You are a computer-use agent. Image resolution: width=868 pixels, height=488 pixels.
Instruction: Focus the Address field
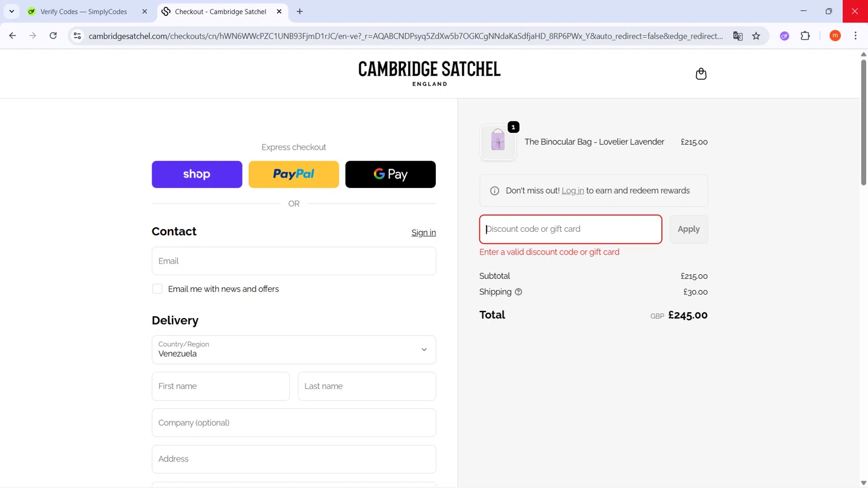(x=294, y=459)
